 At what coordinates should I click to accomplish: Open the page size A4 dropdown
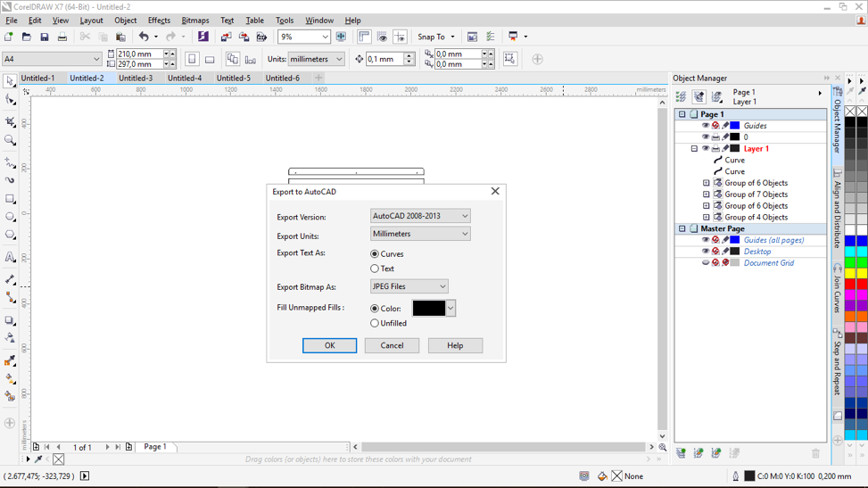tap(52, 59)
